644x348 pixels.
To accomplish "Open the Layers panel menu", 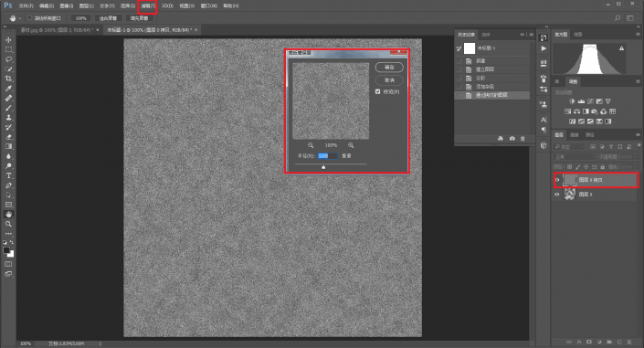I will coord(638,135).
